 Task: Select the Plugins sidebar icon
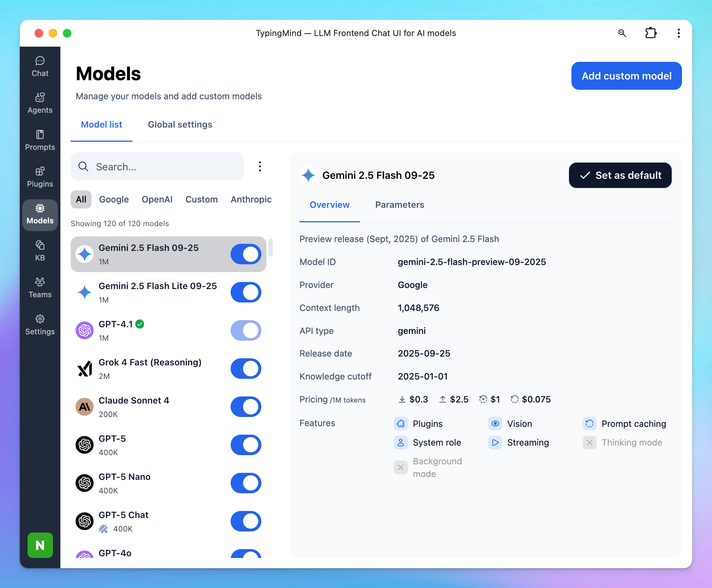pos(40,177)
